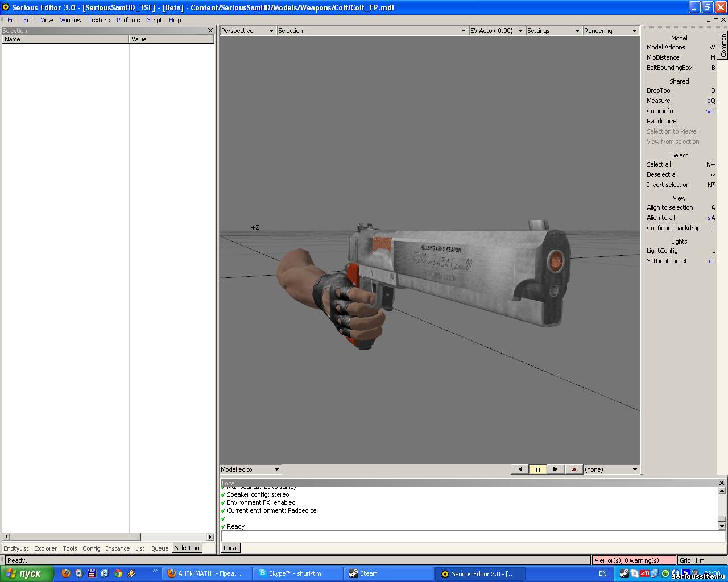
Task: Activate the Measure tool
Action: tap(681, 101)
